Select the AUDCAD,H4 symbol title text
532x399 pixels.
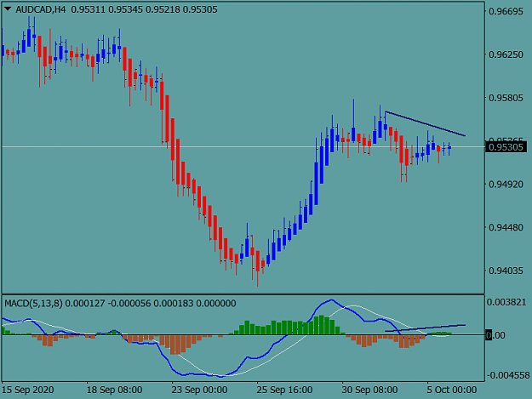click(40, 9)
